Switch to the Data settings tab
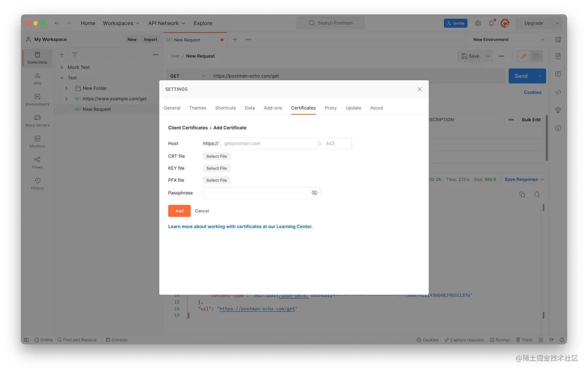This screenshot has width=588, height=372. point(250,108)
